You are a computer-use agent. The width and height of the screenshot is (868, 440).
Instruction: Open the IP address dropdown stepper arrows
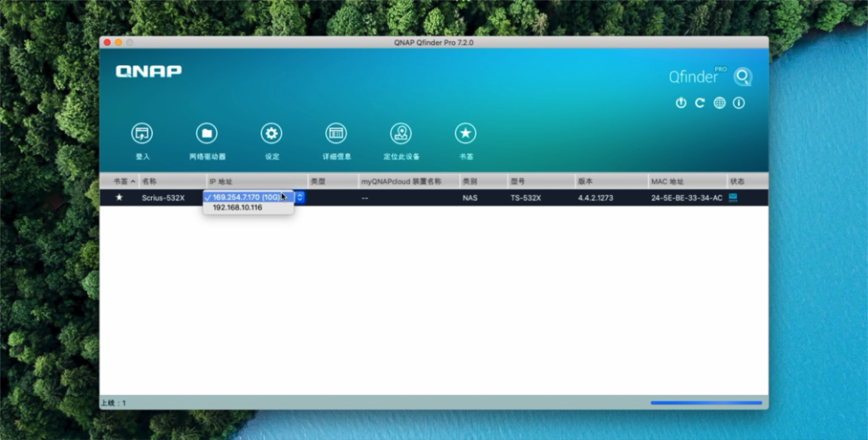pos(300,197)
